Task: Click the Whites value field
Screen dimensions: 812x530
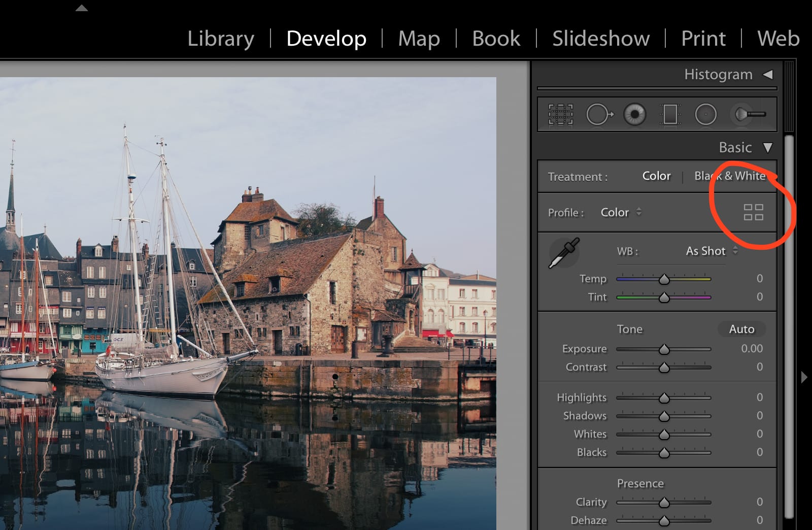Action: point(759,434)
